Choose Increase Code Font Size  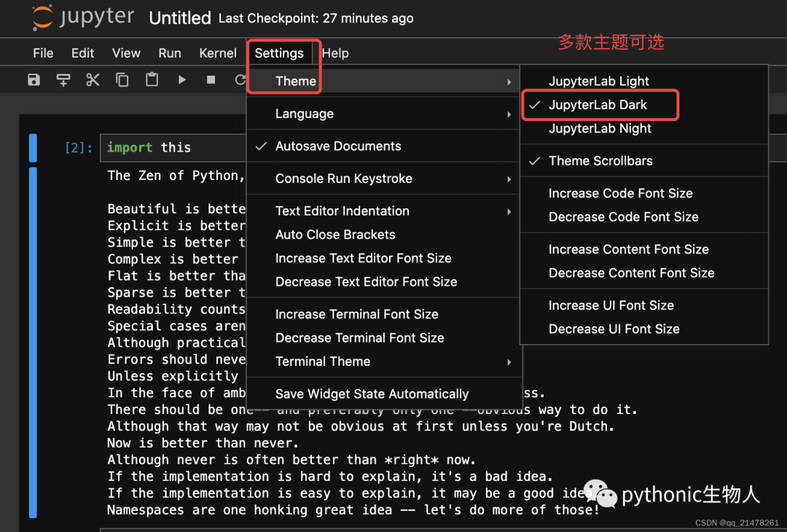pos(644,193)
